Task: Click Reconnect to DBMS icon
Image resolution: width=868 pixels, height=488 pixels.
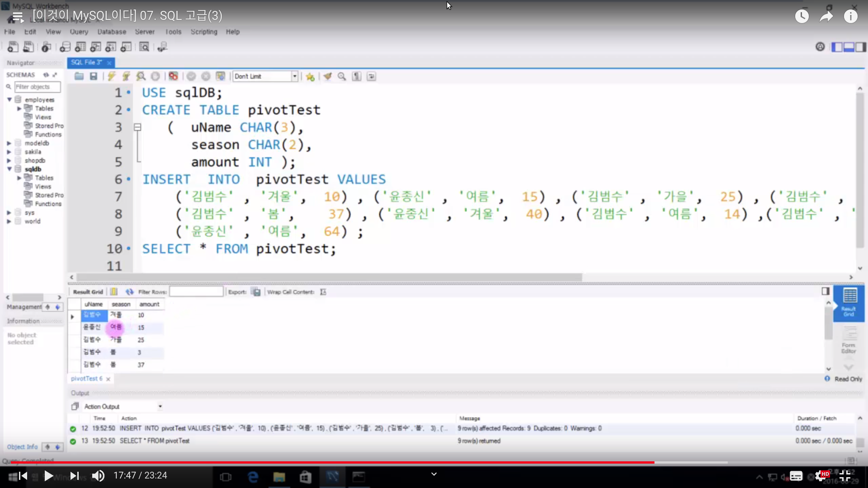Action: (162, 47)
